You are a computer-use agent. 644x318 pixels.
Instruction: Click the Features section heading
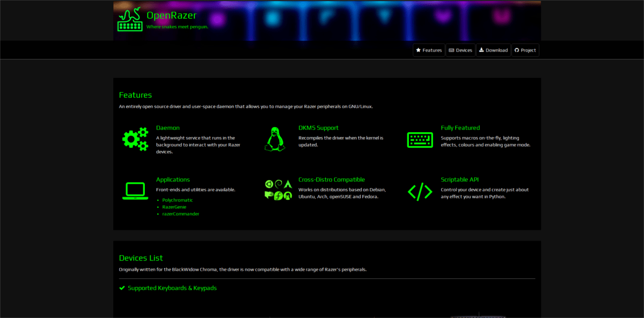135,95
